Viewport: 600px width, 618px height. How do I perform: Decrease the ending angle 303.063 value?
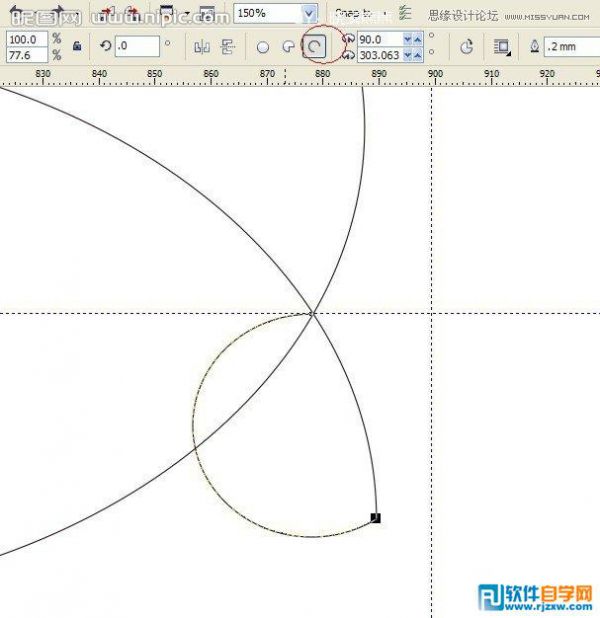pos(408,55)
